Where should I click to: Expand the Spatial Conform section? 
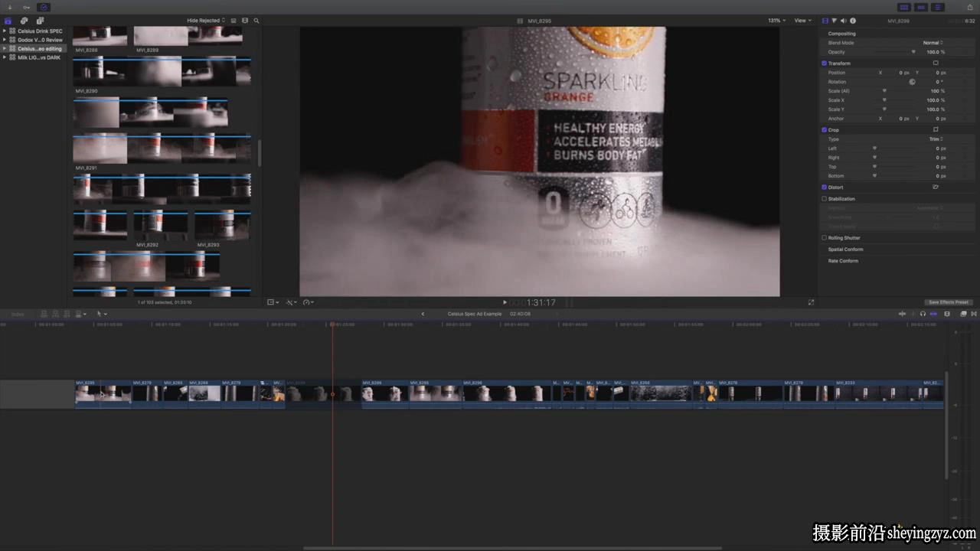coord(845,249)
